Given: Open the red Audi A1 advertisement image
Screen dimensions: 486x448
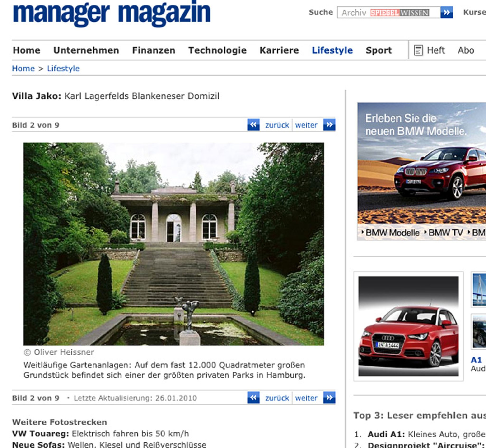Looking at the screenshot, I should pyautogui.click(x=408, y=326).
